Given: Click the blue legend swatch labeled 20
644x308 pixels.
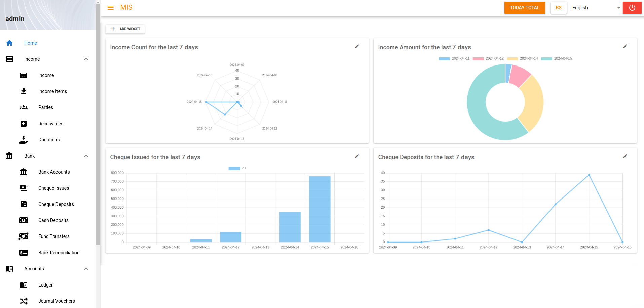Looking at the screenshot, I should tap(234, 168).
